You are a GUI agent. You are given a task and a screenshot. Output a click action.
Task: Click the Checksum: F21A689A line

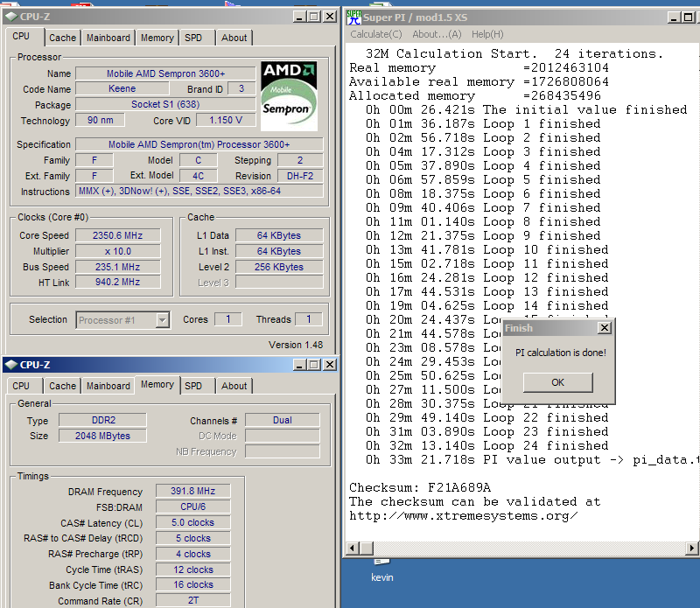click(x=420, y=487)
